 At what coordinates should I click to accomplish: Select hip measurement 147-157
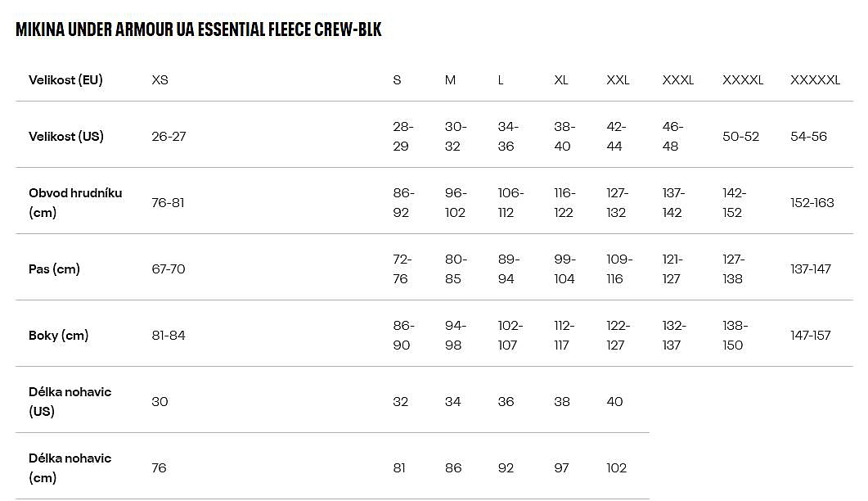811,336
